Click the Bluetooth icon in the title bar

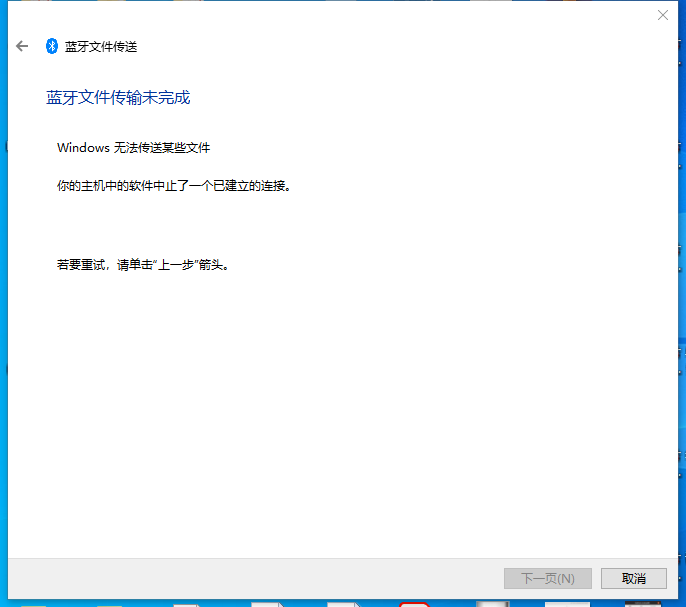[x=52, y=46]
